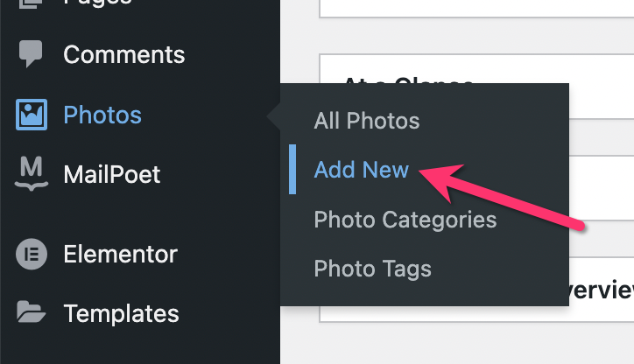Click the Templates folder icon
Image resolution: width=634 pixels, height=364 pixels.
click(32, 311)
